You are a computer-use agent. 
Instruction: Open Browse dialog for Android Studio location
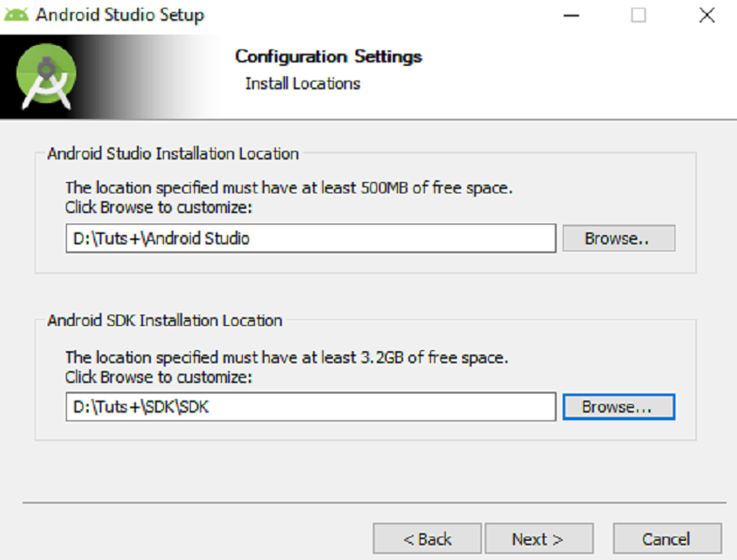coord(618,238)
